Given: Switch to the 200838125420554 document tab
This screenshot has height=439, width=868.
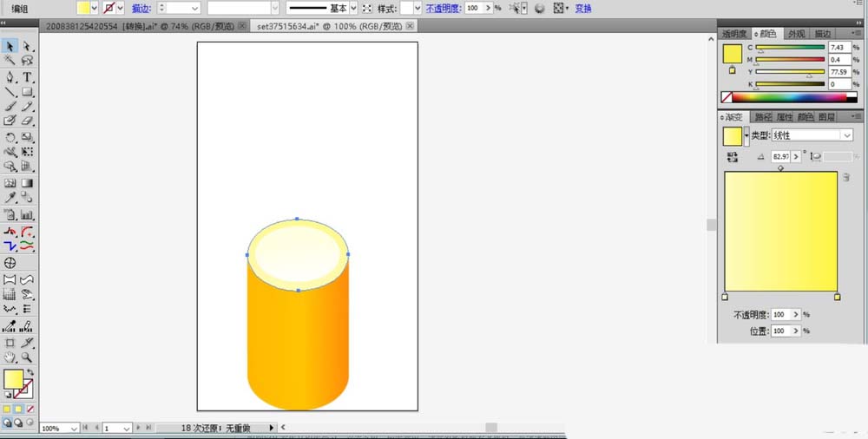Looking at the screenshot, I should coord(139,26).
